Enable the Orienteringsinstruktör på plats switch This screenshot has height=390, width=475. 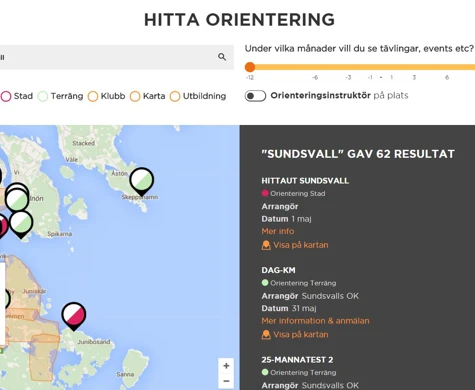tap(255, 96)
